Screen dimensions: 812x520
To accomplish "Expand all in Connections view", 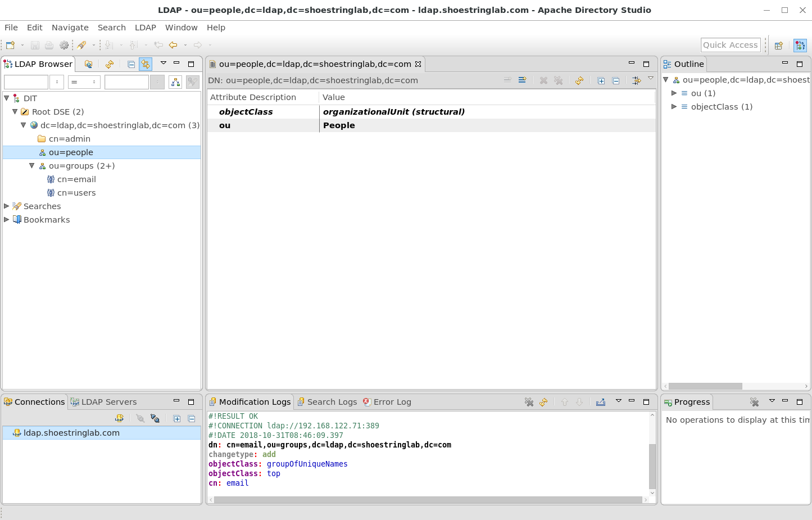I will tap(176, 418).
